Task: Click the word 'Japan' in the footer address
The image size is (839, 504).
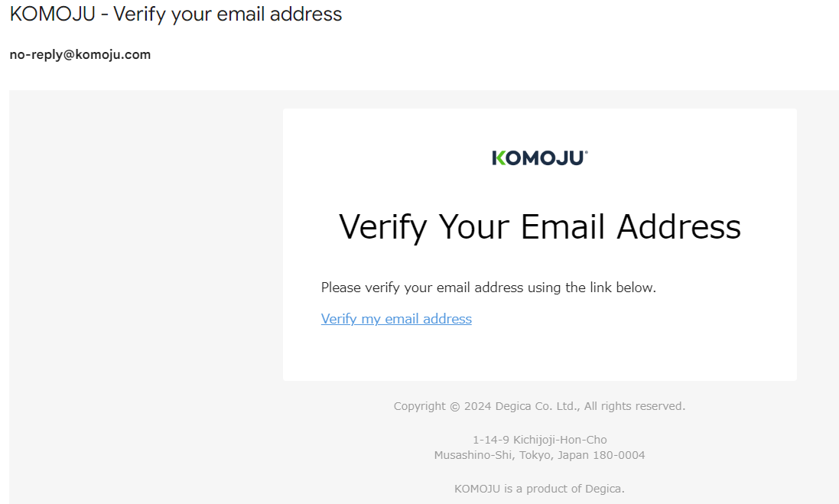Action: pos(573,455)
